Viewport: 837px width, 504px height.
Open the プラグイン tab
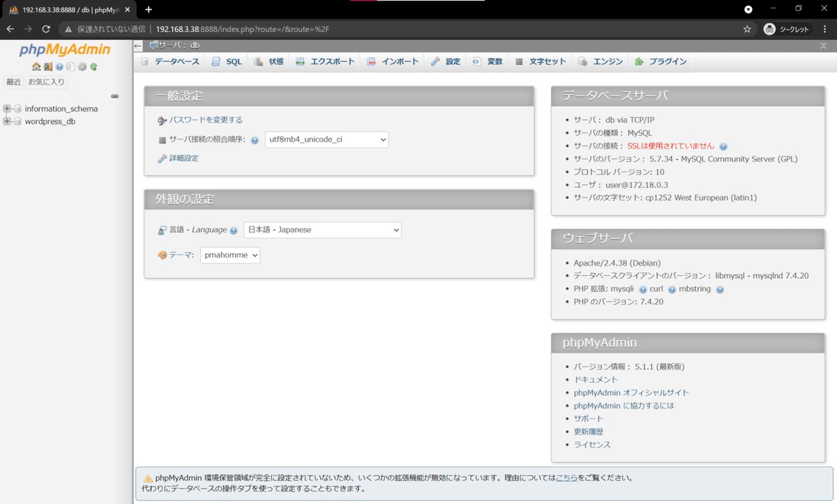click(x=661, y=61)
